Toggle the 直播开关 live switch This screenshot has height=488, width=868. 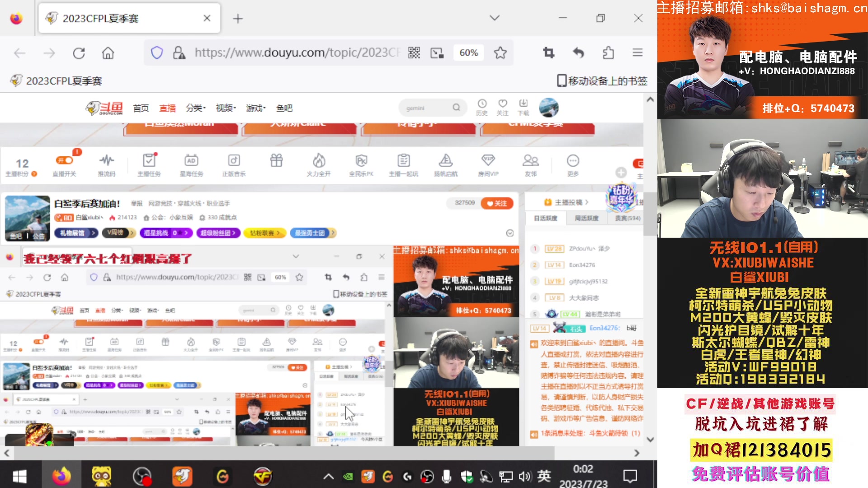tap(64, 160)
